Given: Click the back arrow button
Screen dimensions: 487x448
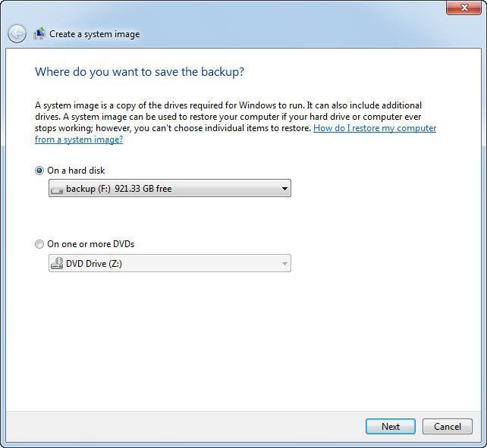Looking at the screenshot, I should click(x=17, y=34).
